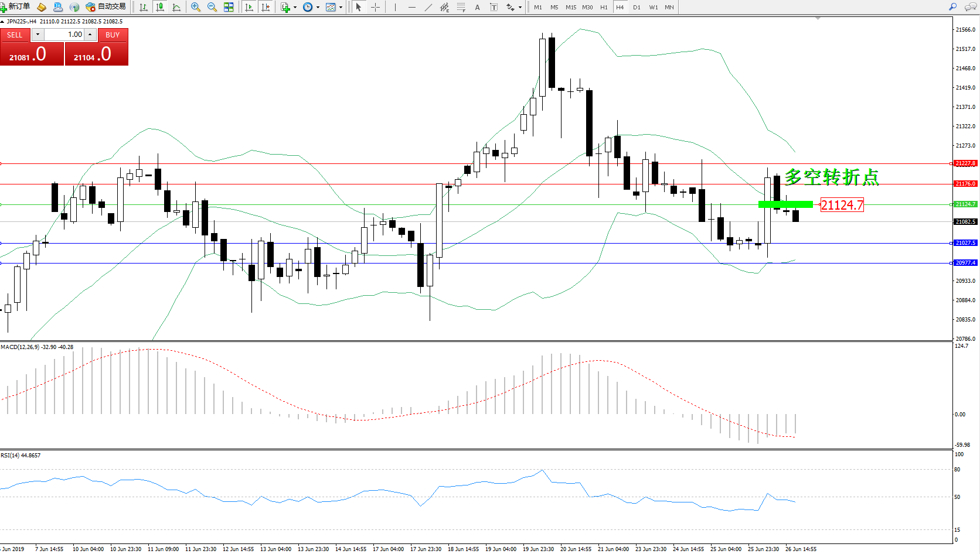Switch to the D1 timeframe
This screenshot has height=554, width=980.
637,7
